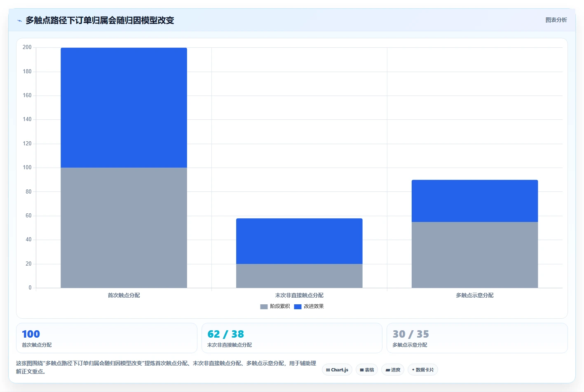Click the 30 / 35 card value

point(410,334)
